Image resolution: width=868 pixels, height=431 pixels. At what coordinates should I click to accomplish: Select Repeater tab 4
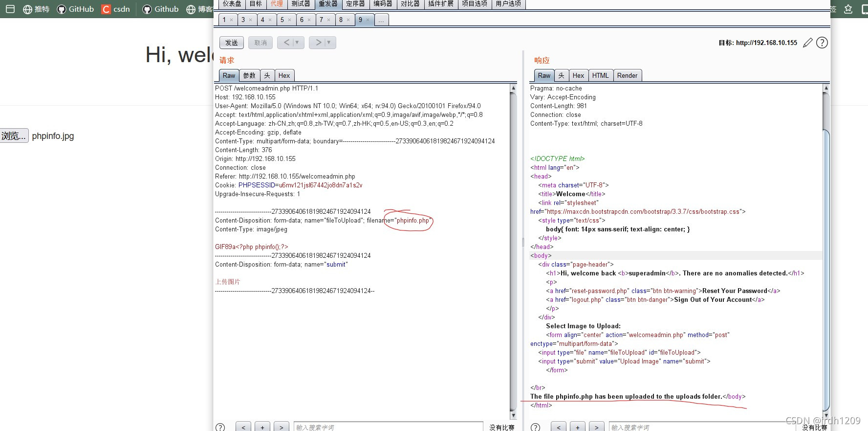tap(267, 20)
